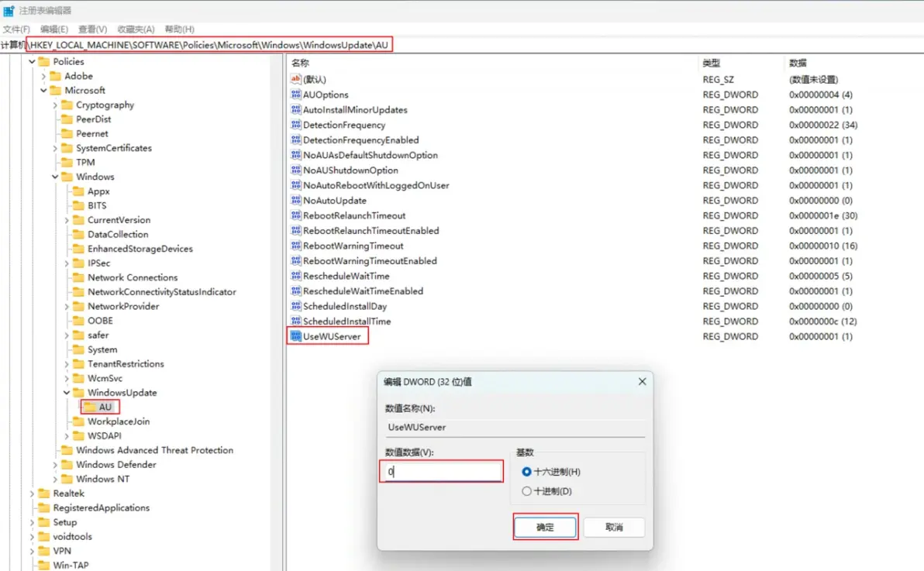Click the 数据 column header
The width and height of the screenshot is (924, 571).
click(x=798, y=63)
